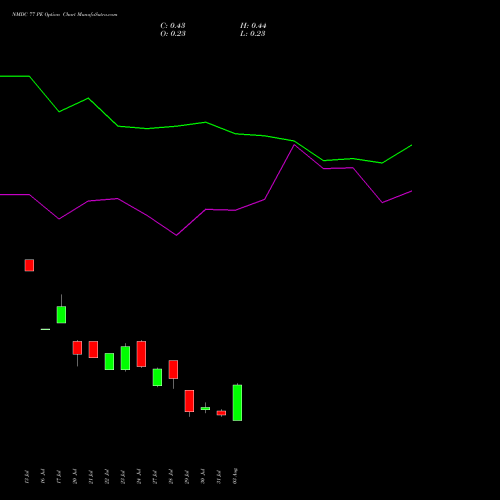Click the close value C: 0.43
The image size is (500, 500).
tap(173, 26)
